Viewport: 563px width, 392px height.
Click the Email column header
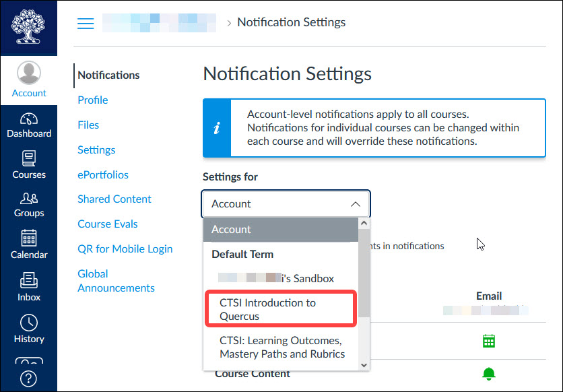pyautogui.click(x=489, y=296)
